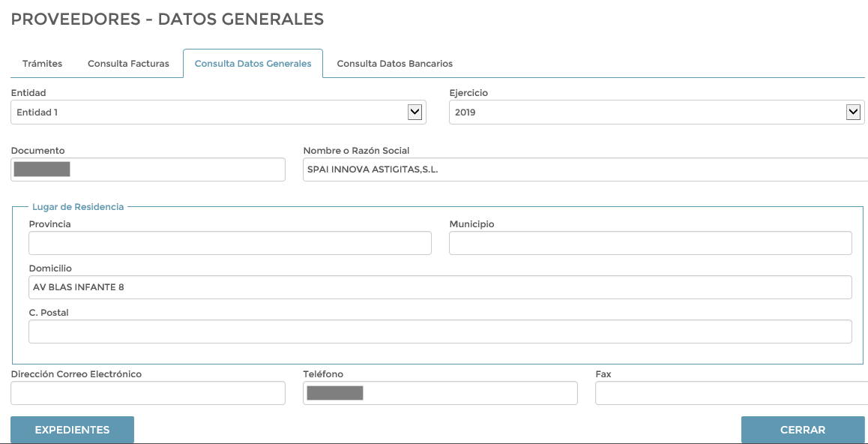Click into the Provincia field
The width and height of the screenshot is (868, 444).
coord(229,243)
